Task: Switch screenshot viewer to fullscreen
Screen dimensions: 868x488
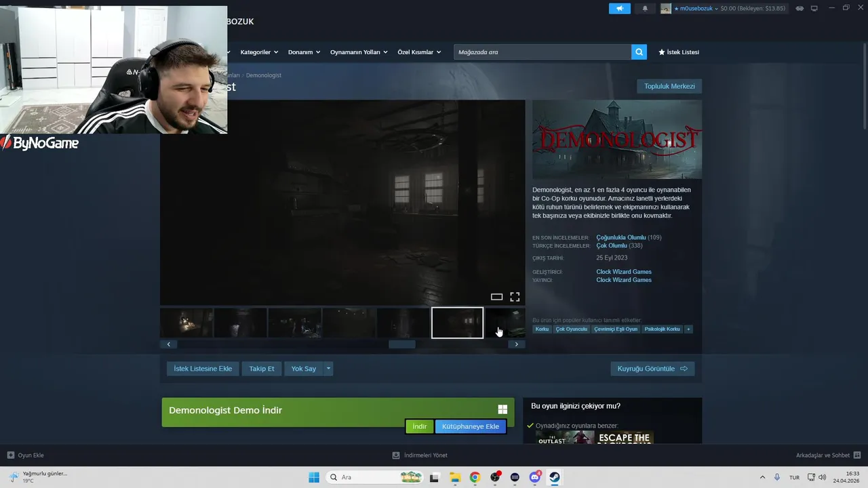Action: 515,297
